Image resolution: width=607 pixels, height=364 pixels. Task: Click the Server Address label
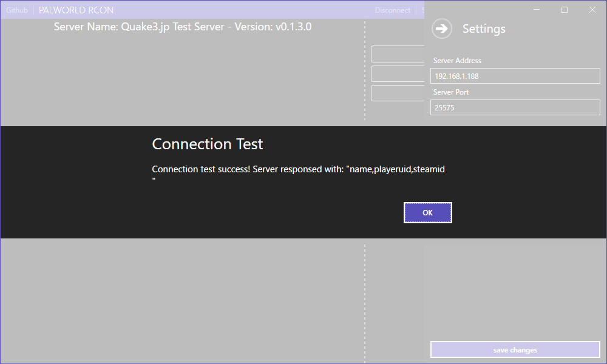point(457,61)
